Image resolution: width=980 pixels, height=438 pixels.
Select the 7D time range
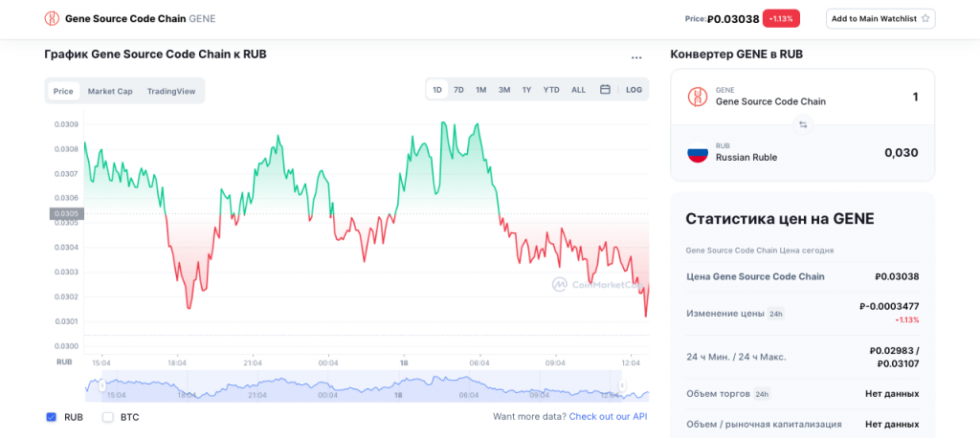tap(458, 90)
